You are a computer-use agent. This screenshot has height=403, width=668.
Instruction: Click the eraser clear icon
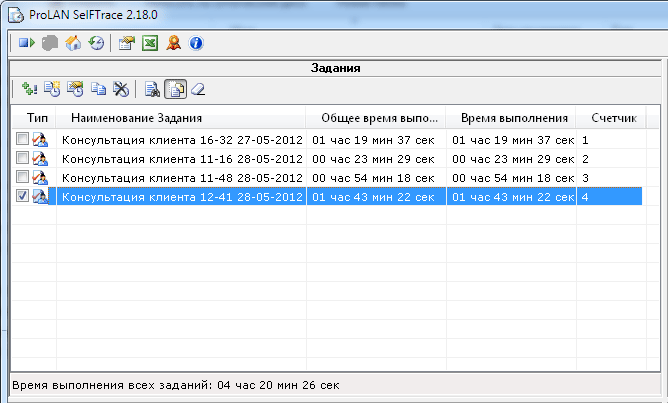(x=198, y=89)
